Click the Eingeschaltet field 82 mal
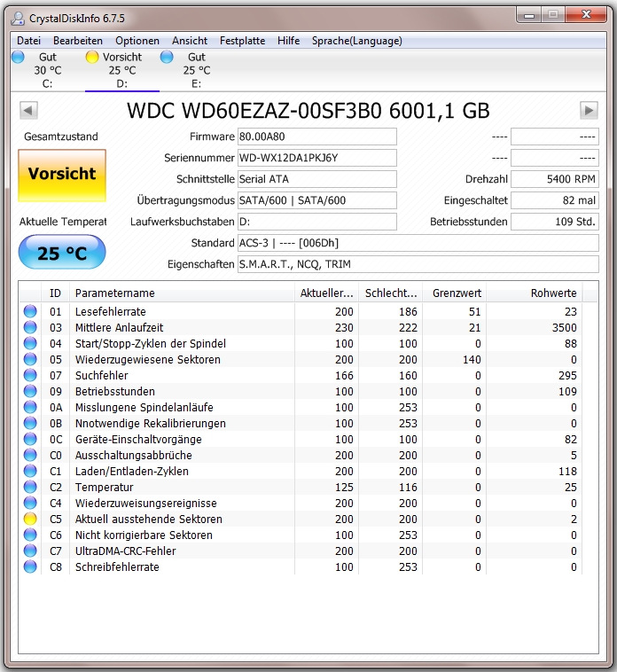 coord(554,200)
